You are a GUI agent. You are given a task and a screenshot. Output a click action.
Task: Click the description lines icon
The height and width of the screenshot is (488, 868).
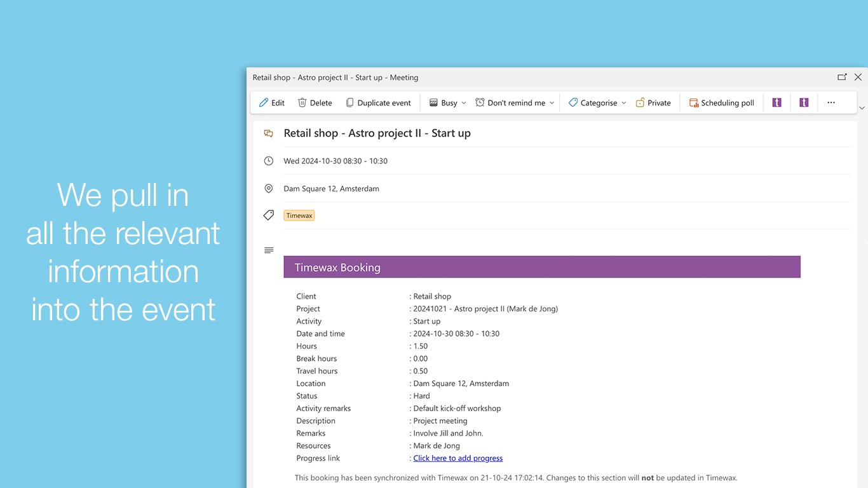[269, 250]
